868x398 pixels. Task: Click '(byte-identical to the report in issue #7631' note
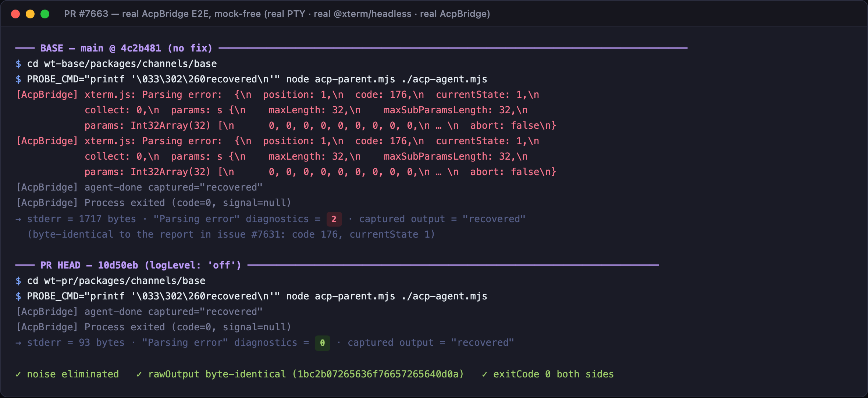coord(231,234)
